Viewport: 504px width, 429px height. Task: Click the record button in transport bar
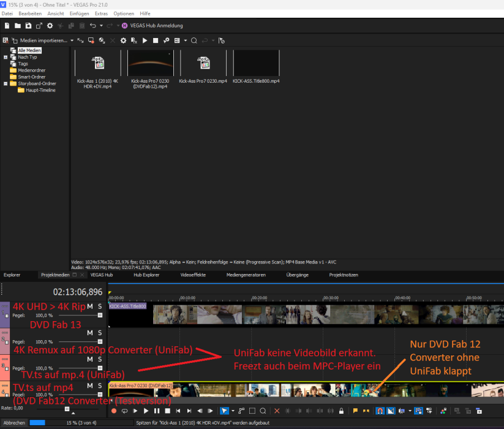pyautogui.click(x=114, y=411)
